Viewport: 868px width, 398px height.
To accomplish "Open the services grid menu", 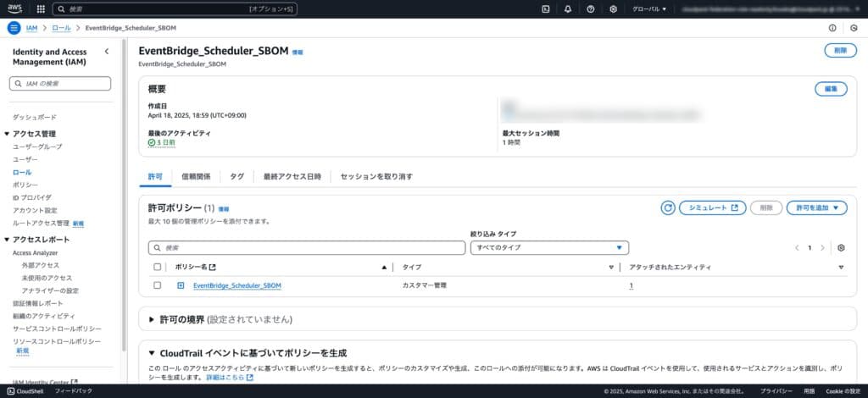I will coord(41,8).
